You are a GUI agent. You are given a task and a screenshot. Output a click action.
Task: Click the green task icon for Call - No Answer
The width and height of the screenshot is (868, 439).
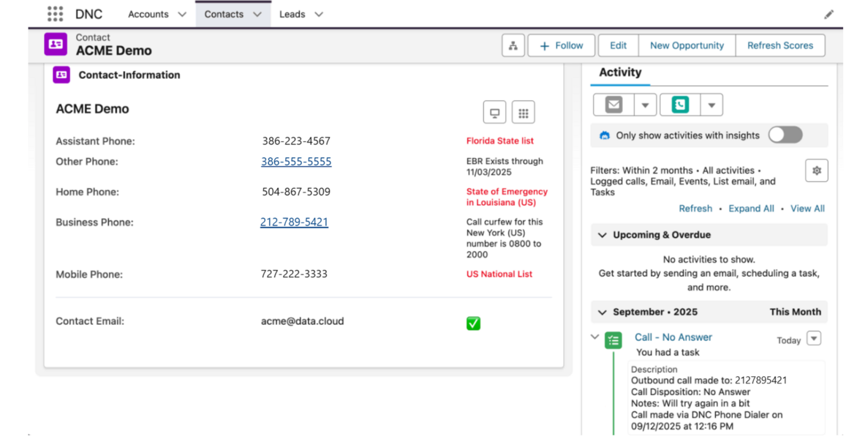coord(614,340)
